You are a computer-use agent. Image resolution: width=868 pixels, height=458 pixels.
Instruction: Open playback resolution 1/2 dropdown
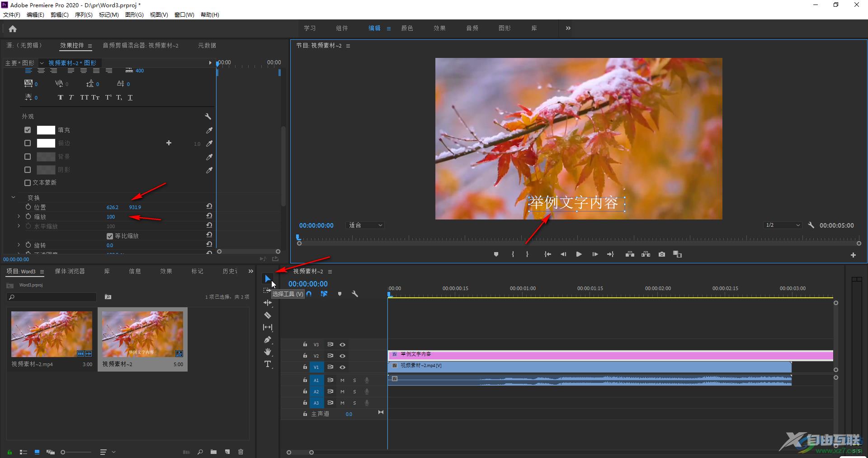[x=783, y=225]
